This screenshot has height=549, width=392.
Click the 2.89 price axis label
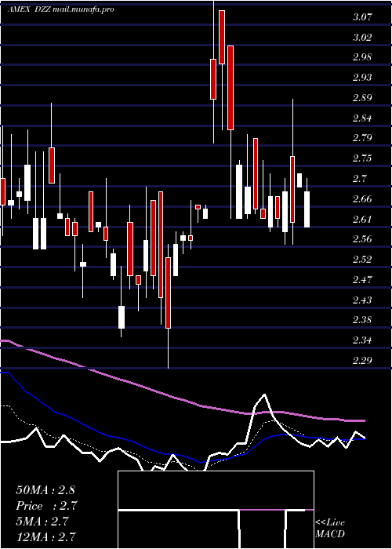pos(362,98)
